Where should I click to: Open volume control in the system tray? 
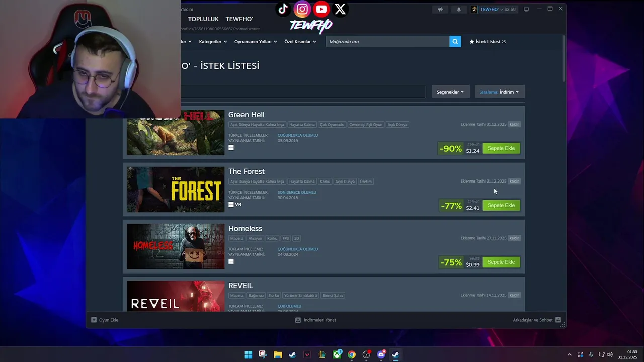pyautogui.click(x=610, y=355)
